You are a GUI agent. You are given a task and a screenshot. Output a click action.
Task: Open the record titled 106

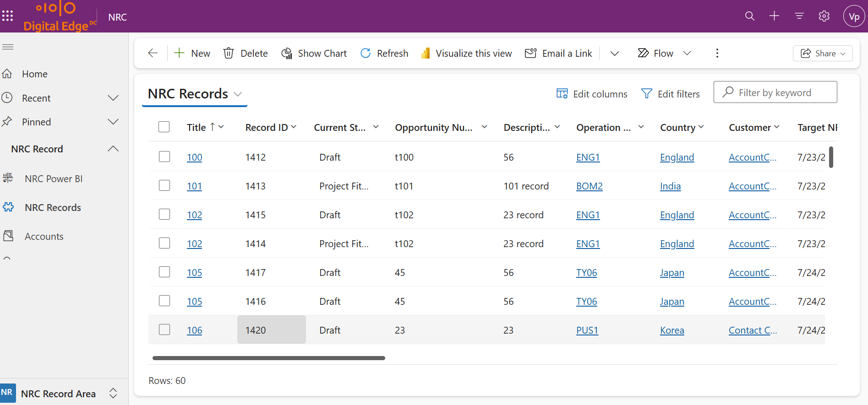(194, 330)
